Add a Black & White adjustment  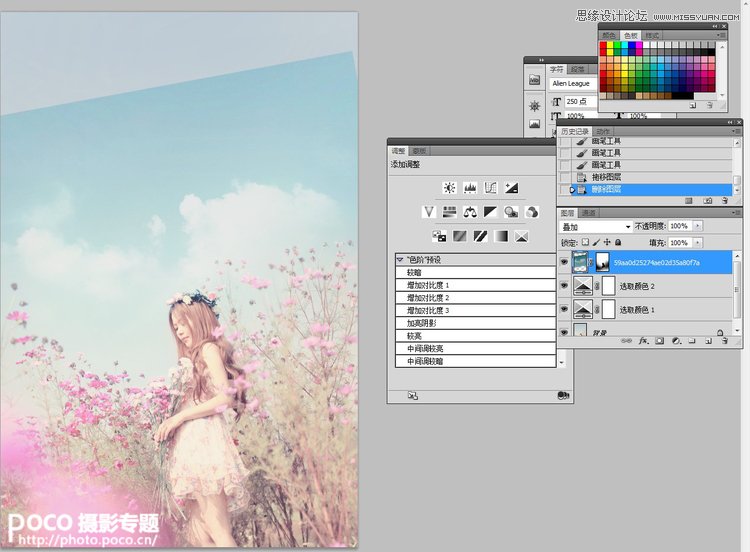490,211
